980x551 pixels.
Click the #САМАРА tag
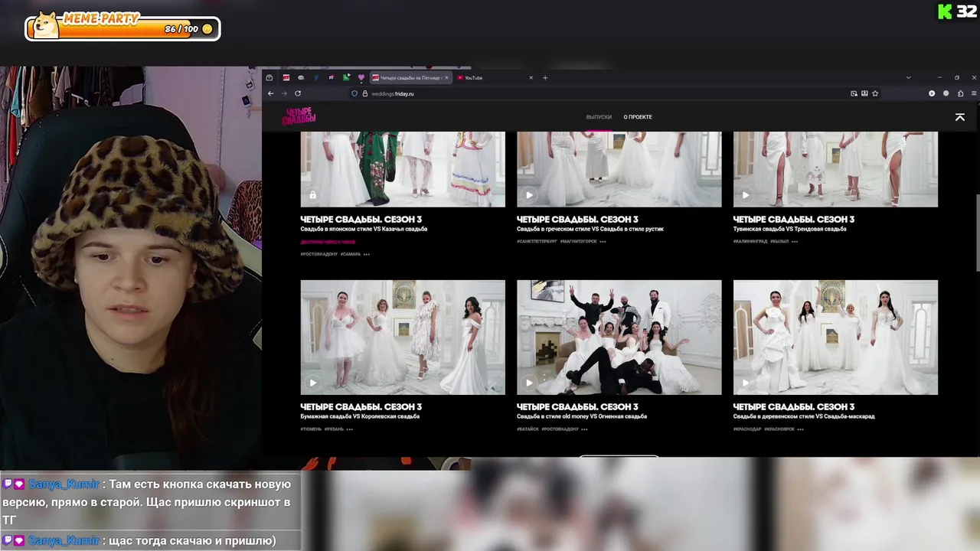click(x=351, y=255)
